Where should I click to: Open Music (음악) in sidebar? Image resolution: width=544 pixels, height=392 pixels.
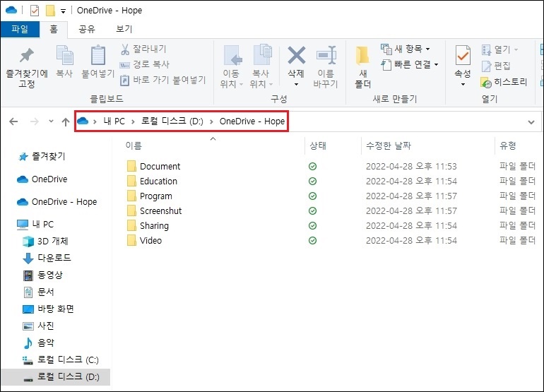coord(39,343)
